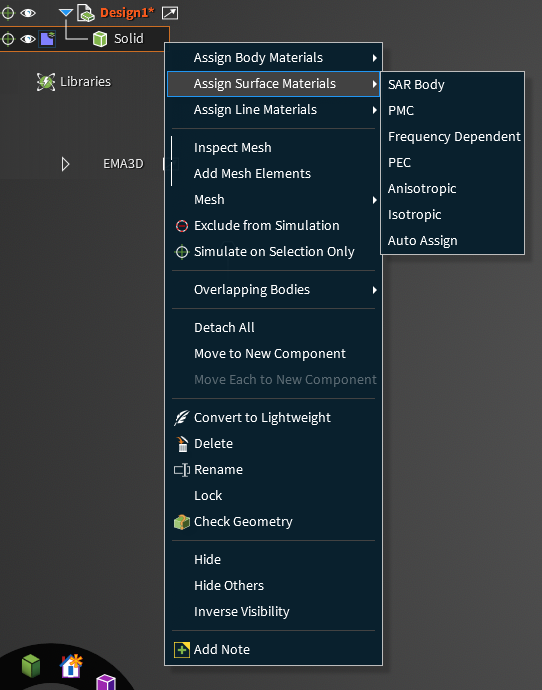Open Assign Line Materials submenu
542x690 pixels.
pyautogui.click(x=273, y=110)
